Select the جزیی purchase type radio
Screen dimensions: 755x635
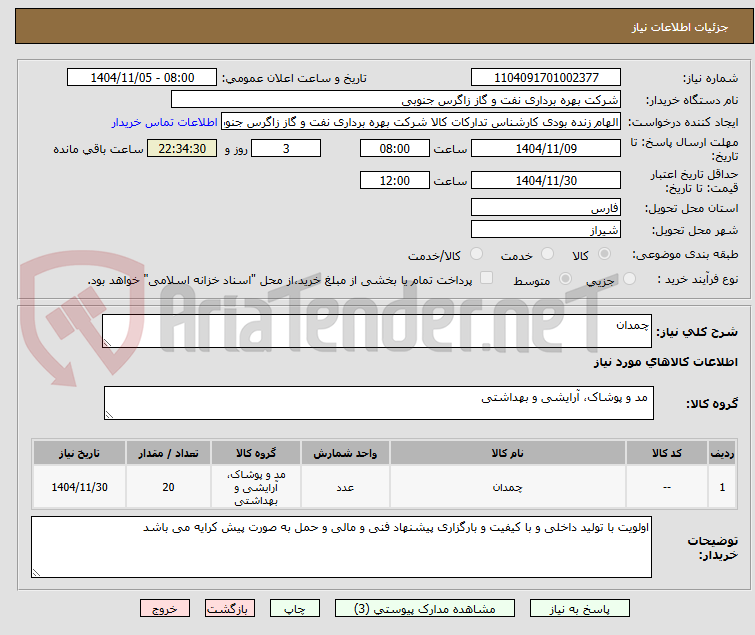point(629,279)
